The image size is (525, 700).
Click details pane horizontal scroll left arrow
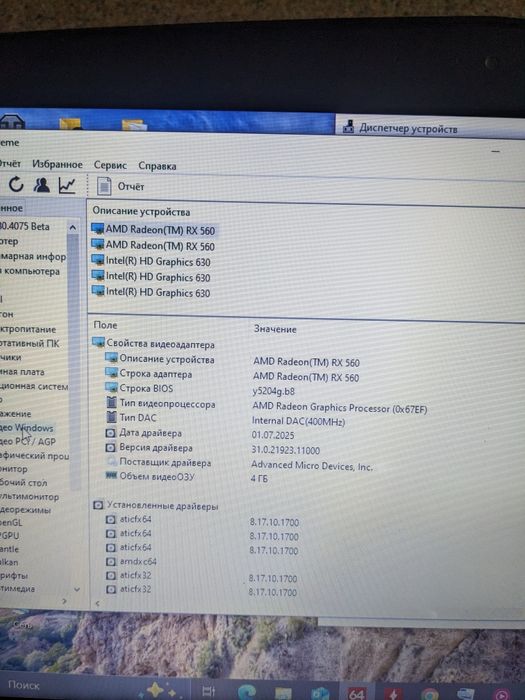(x=97, y=603)
